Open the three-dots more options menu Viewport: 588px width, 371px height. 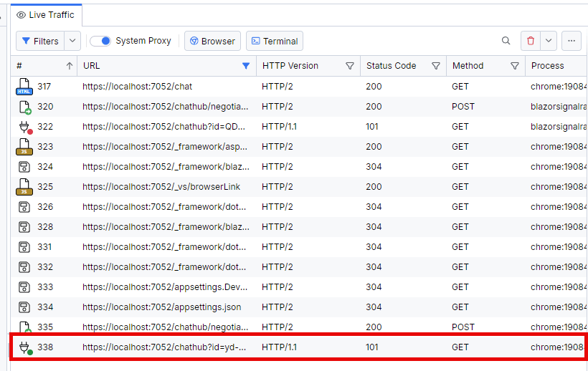pyautogui.click(x=572, y=41)
